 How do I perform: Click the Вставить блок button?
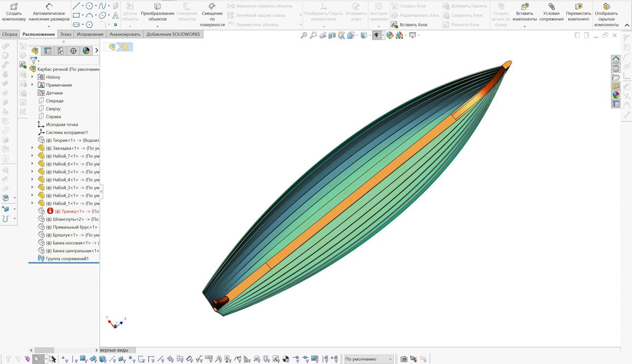coord(410,25)
